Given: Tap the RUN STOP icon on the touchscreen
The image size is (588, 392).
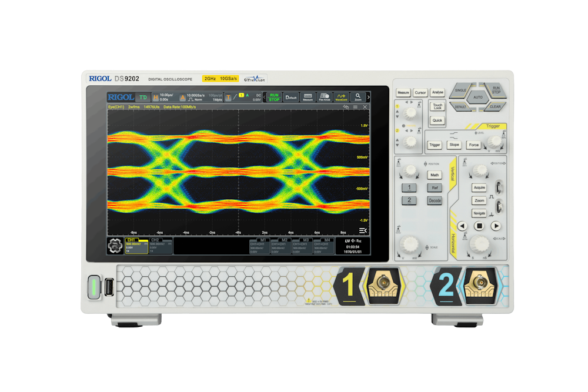Looking at the screenshot, I should (x=274, y=98).
